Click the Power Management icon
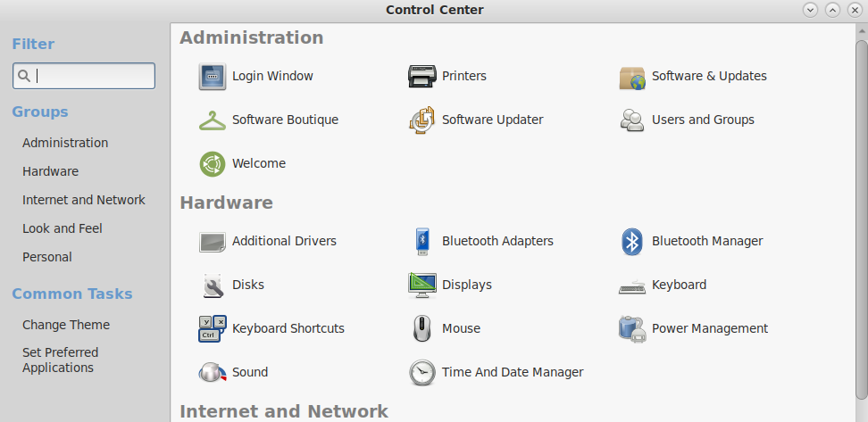This screenshot has height=422, width=868. coord(631,328)
